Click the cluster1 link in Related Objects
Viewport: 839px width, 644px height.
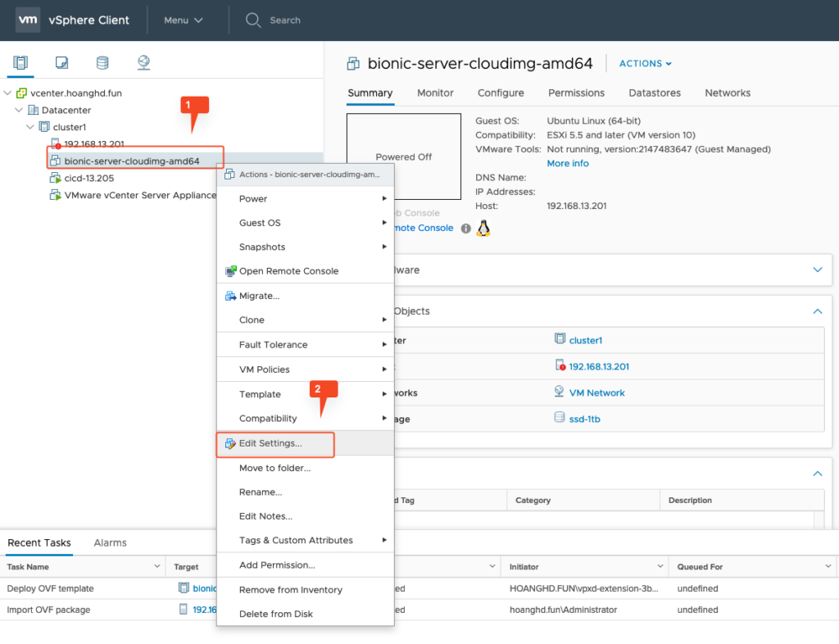[x=585, y=341]
